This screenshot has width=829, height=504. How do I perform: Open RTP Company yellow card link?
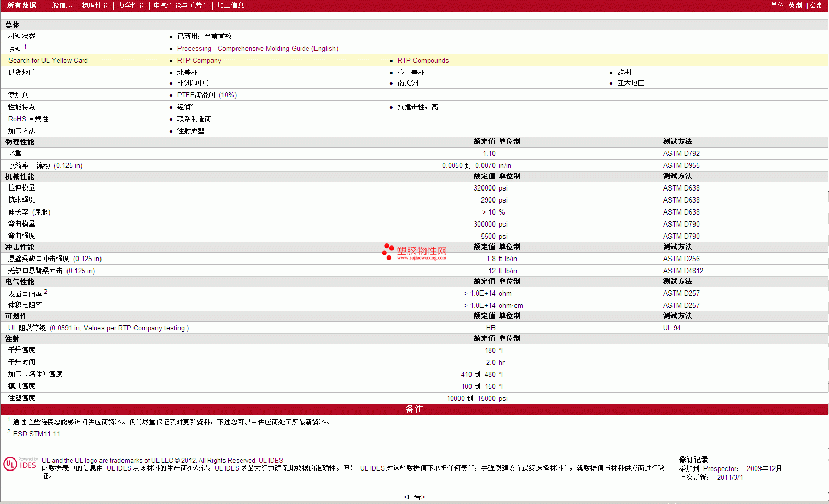click(x=199, y=60)
